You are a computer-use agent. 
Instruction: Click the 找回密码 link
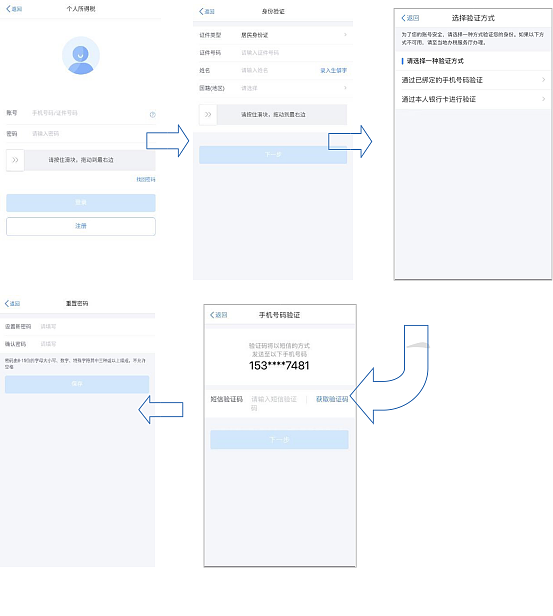click(x=146, y=180)
